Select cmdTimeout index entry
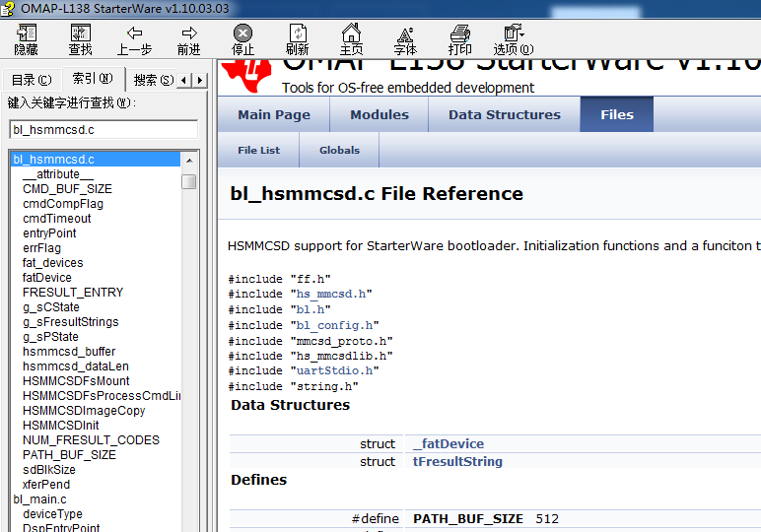The width and height of the screenshot is (761, 532). pyautogui.click(x=57, y=219)
